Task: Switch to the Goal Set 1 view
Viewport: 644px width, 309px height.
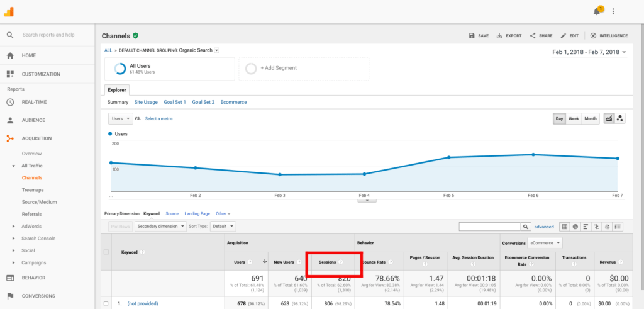Action: point(175,103)
